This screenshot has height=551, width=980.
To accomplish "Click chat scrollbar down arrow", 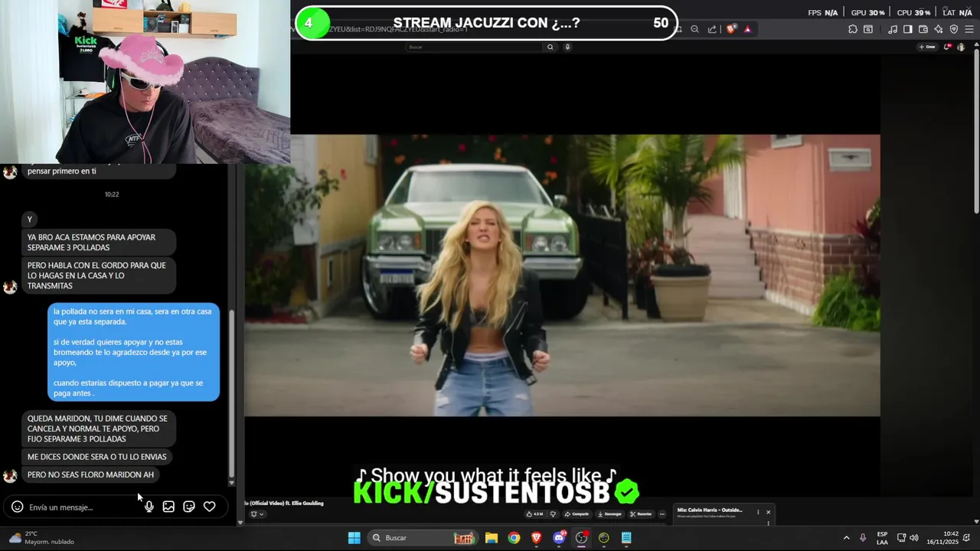I will (231, 483).
